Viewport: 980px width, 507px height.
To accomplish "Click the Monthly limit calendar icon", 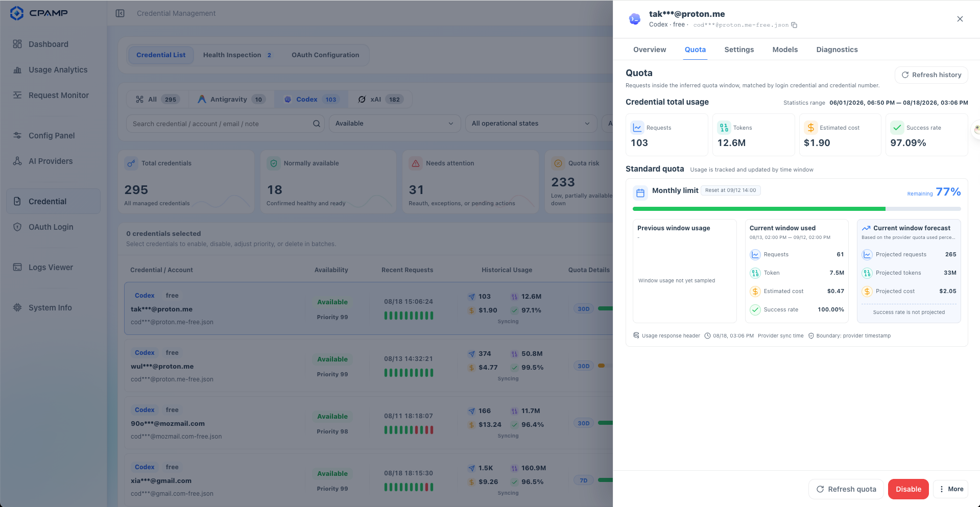I will [x=640, y=193].
